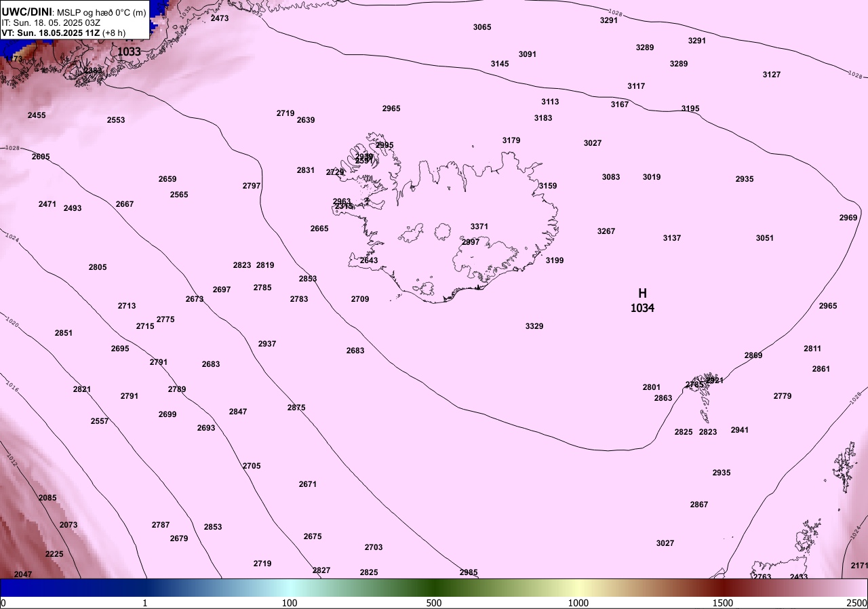Click the value 3137
The width and height of the screenshot is (868, 609).
[x=672, y=238]
